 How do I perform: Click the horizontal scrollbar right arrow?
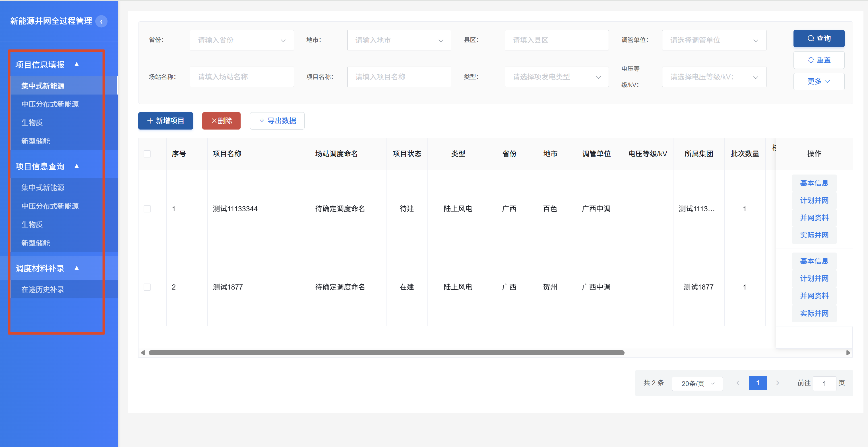click(848, 352)
